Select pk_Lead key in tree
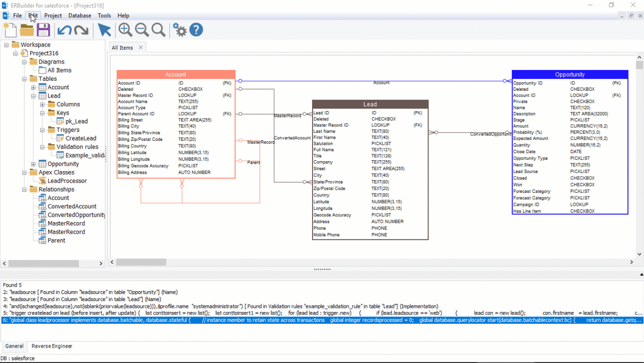Image resolution: width=644 pixels, height=363 pixels. coord(77,121)
